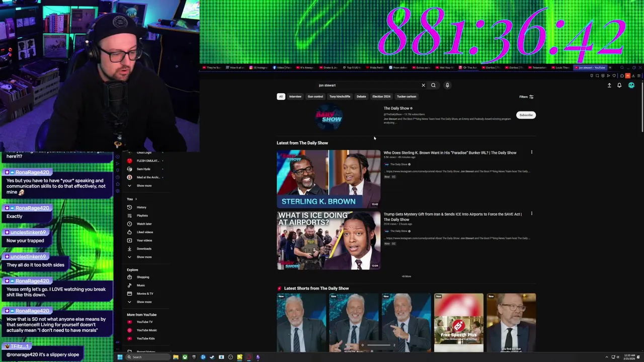Open Music under Explore

[140, 286]
